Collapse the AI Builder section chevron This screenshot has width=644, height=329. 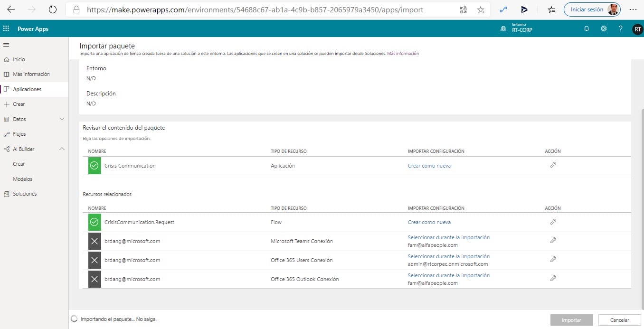coord(62,149)
